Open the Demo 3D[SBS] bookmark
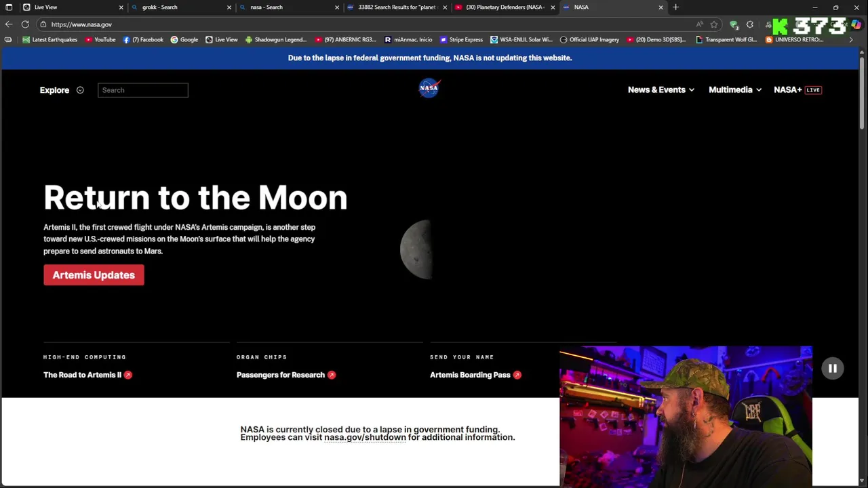This screenshot has height=488, width=868. pos(656,39)
